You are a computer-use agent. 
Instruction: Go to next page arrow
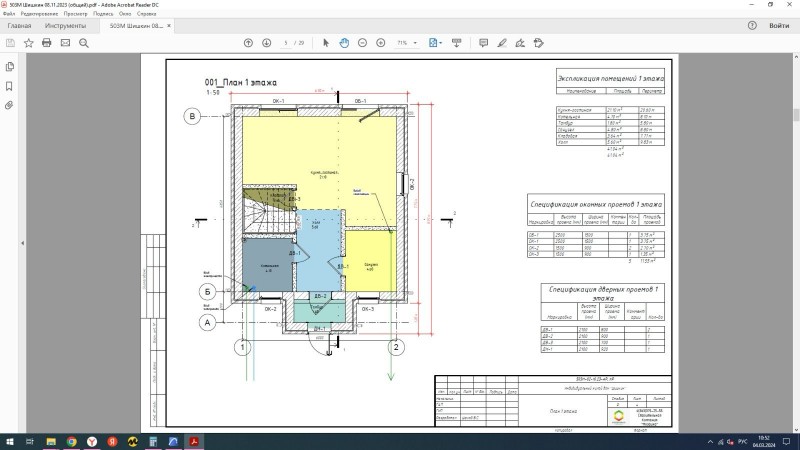pyautogui.click(x=266, y=43)
